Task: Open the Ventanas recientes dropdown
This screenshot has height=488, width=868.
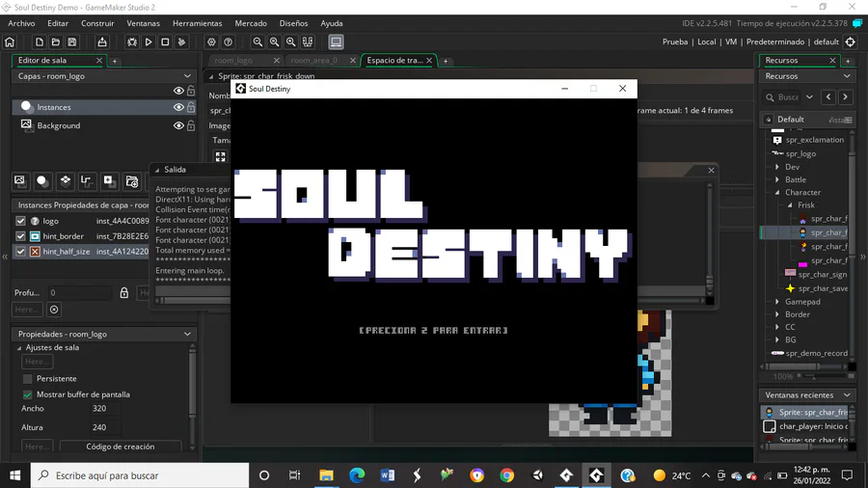Action: coord(847,395)
